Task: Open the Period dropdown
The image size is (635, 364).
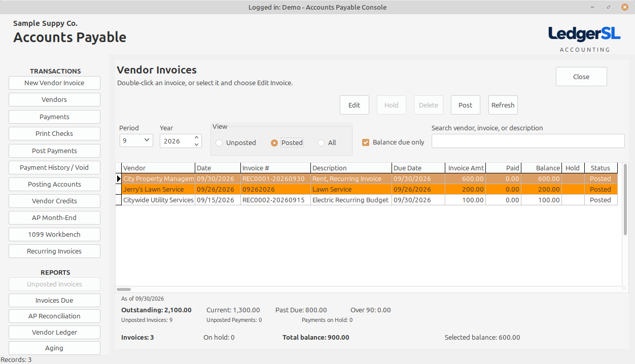Action: [136, 140]
